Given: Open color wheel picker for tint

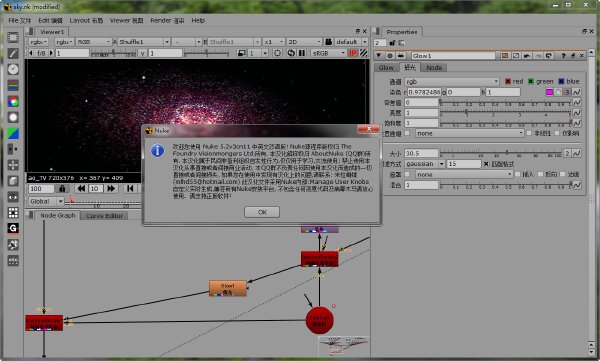Looking at the screenshot, I should [559, 92].
